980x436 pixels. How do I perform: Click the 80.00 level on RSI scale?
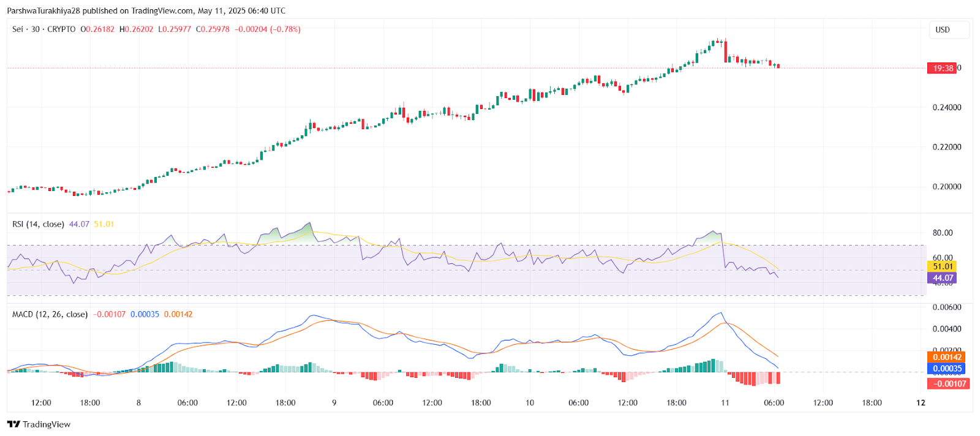tap(943, 233)
